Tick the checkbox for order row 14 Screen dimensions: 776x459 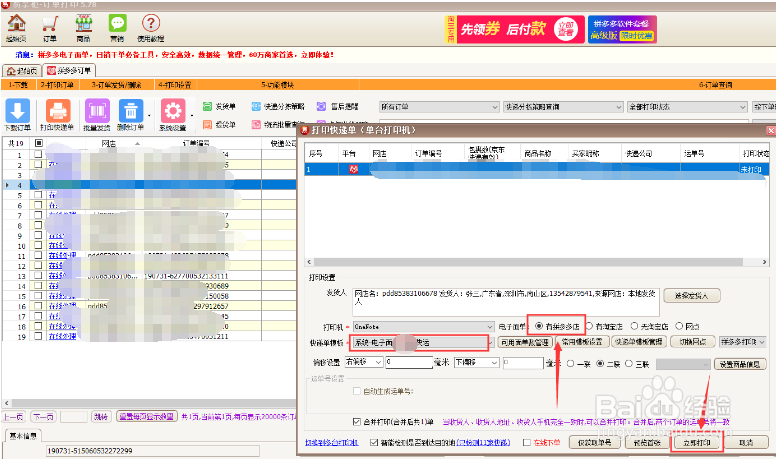pyautogui.click(x=38, y=286)
